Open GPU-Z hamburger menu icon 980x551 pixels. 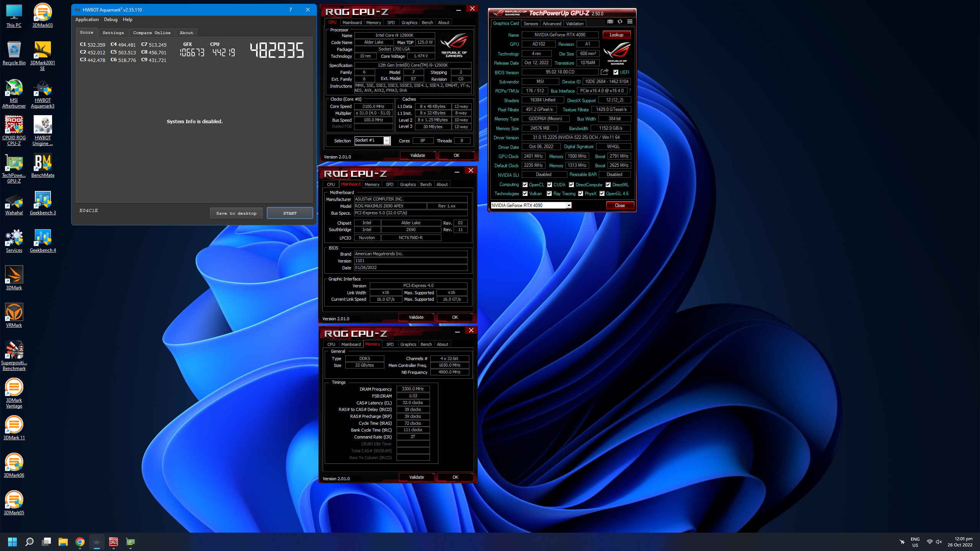pos(630,22)
